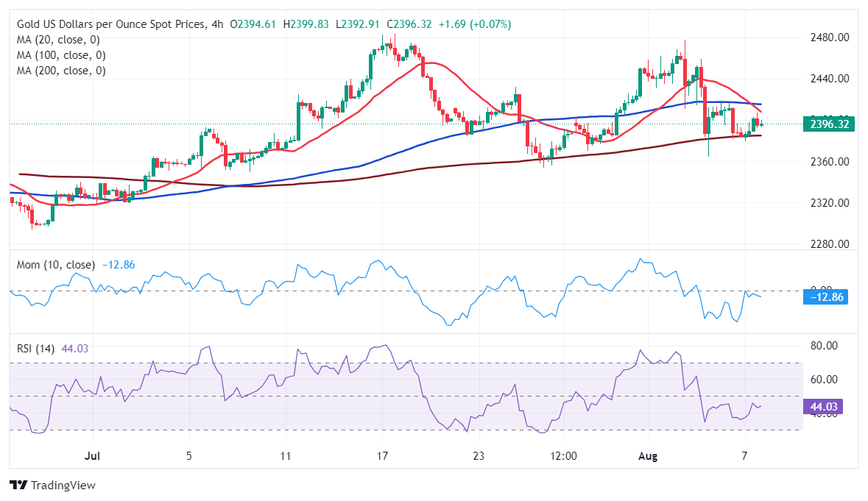Click the 80.00 level on RSI scale

click(824, 346)
